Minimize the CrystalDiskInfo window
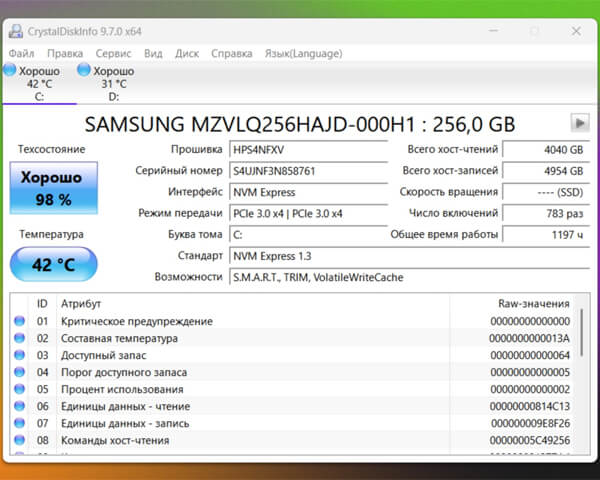The height and width of the screenshot is (480, 600). click(494, 31)
